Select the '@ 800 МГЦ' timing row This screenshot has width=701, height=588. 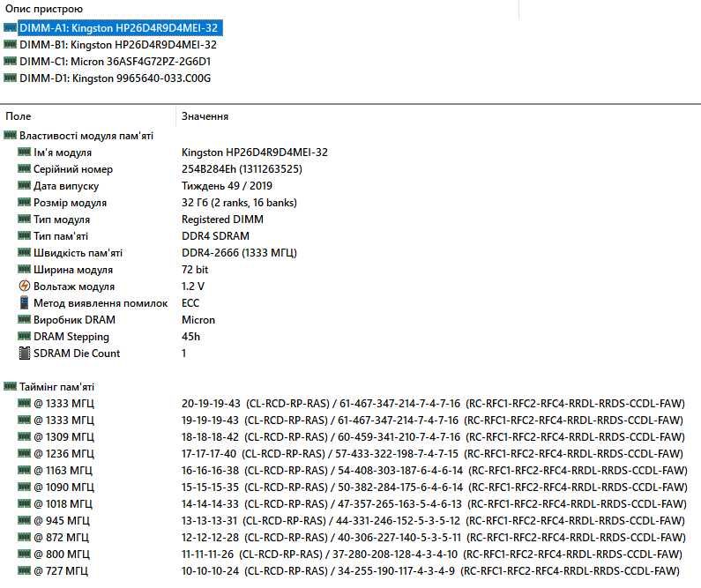(x=350, y=555)
